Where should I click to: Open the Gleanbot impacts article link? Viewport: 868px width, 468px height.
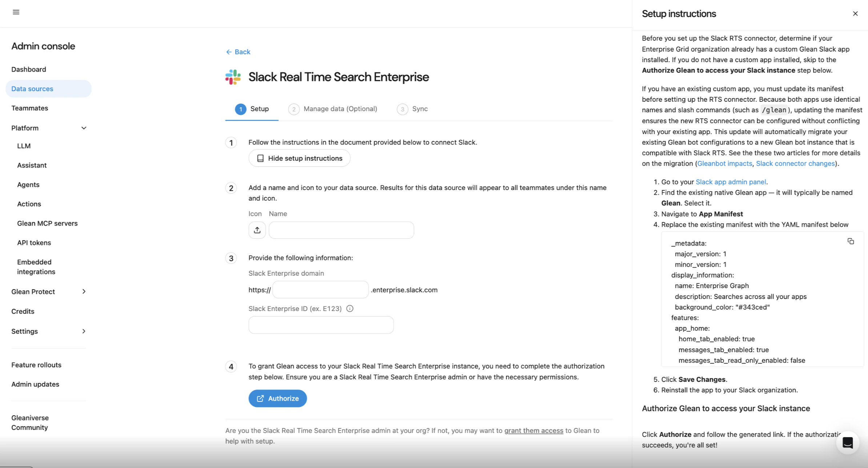point(724,164)
